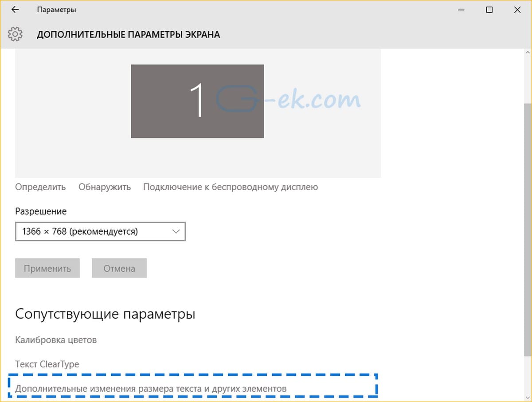
Task: Open the Разрешение resolution dropdown
Action: coord(100,231)
